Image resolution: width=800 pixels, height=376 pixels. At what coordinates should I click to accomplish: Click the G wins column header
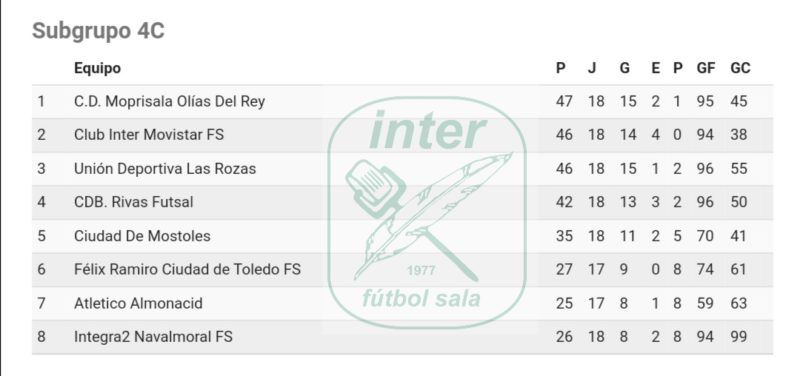624,68
